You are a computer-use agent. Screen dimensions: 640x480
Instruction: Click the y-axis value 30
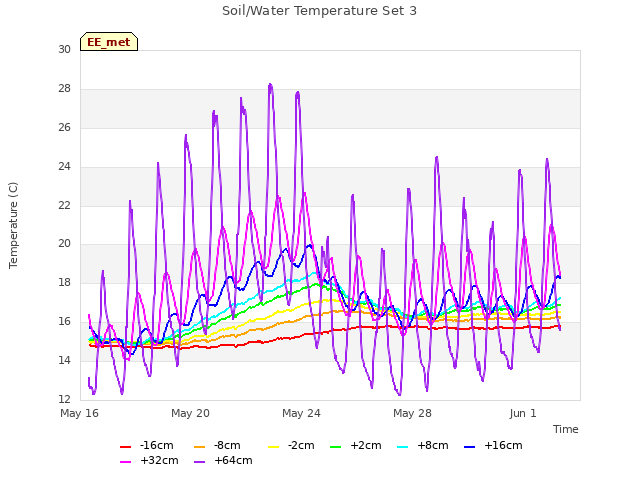coord(64,49)
